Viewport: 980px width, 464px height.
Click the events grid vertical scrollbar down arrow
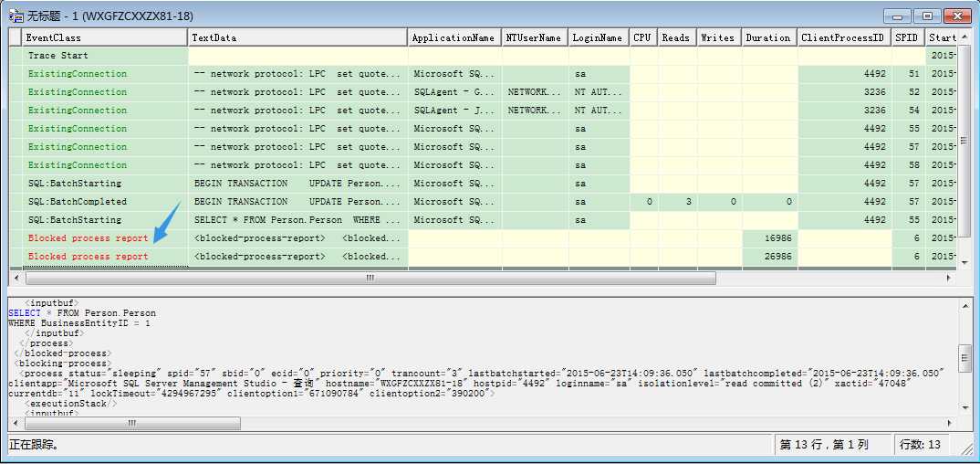tap(964, 263)
